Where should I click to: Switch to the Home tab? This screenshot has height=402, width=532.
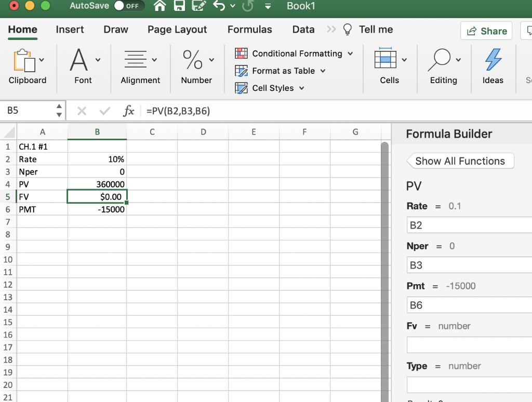click(23, 30)
